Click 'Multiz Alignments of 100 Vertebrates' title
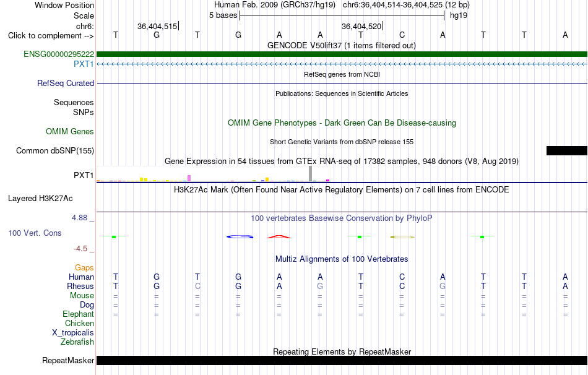The height and width of the screenshot is (375, 588). click(x=342, y=259)
